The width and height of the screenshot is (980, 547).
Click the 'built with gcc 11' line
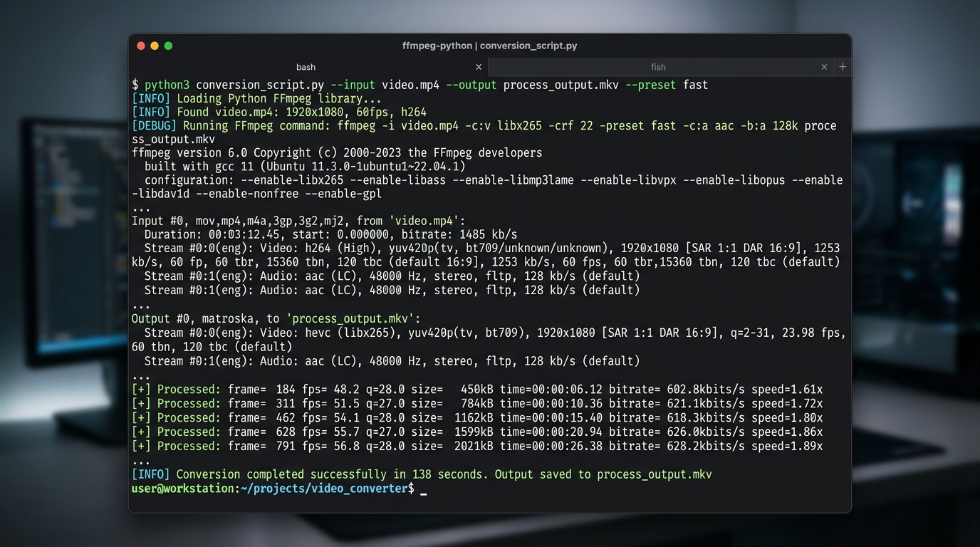point(305,166)
